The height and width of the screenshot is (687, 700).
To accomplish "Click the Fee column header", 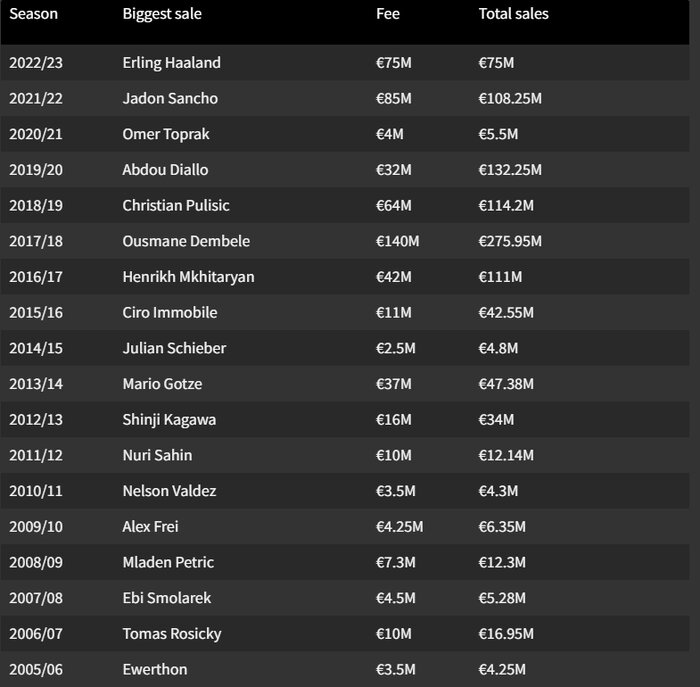I will coord(388,14).
